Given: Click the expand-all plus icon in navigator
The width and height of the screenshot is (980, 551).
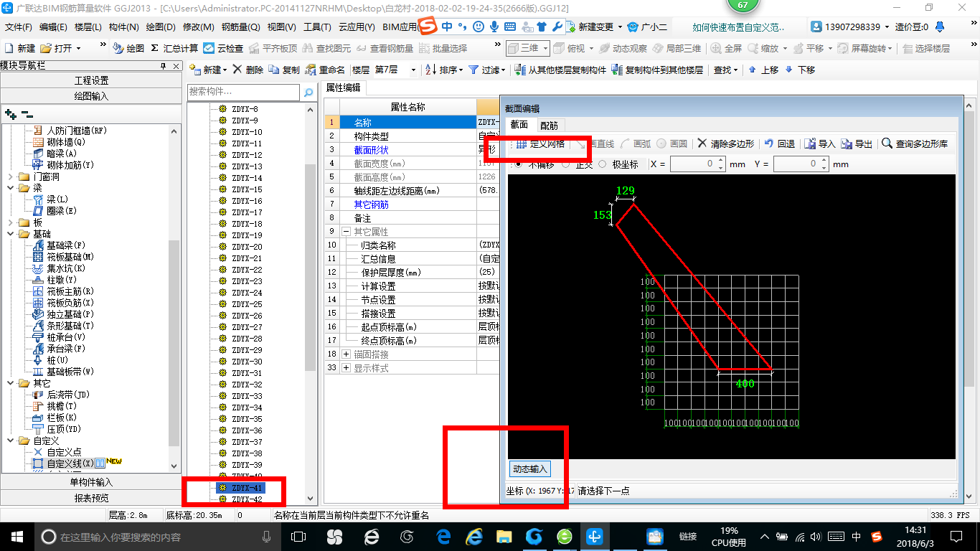Looking at the screenshot, I should [x=11, y=113].
